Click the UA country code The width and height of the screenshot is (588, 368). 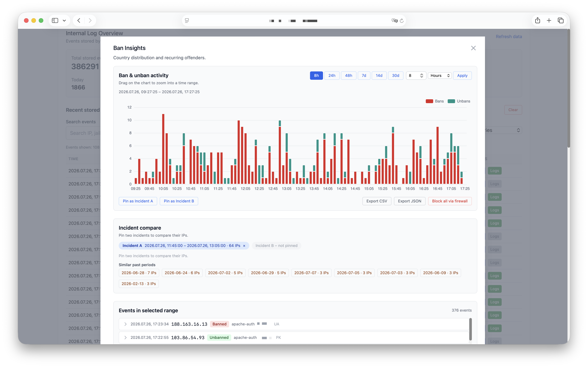point(276,324)
